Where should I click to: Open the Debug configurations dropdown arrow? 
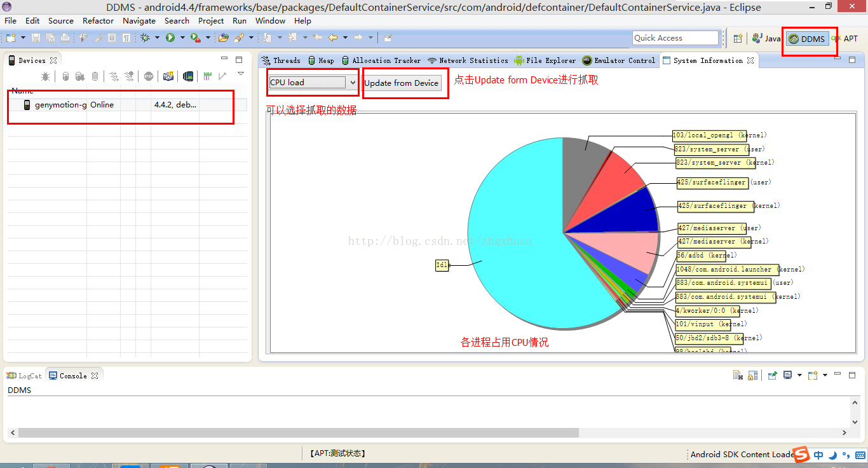158,38
